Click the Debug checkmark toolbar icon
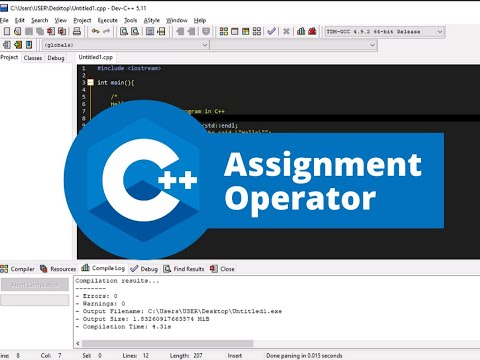480x360 pixels. (x=272, y=31)
